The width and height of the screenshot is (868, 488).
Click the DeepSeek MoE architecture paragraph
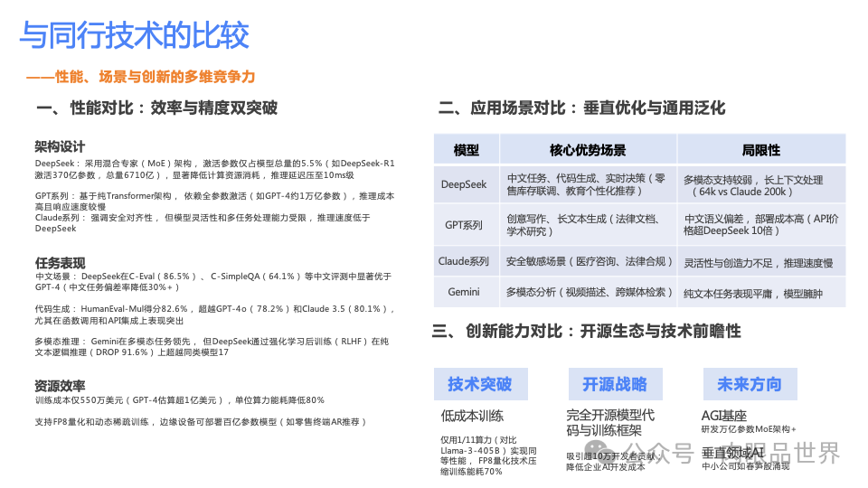(215, 169)
